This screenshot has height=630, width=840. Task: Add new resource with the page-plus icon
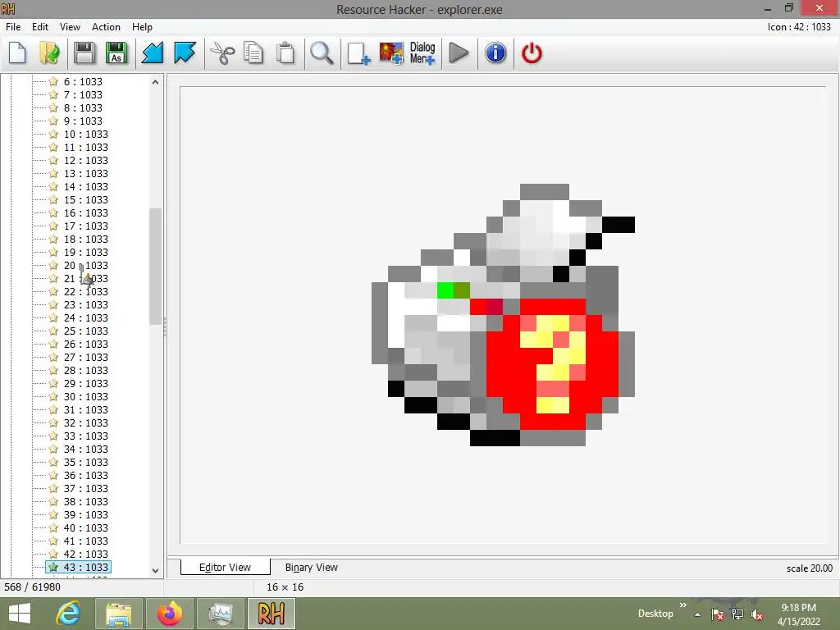(x=358, y=53)
